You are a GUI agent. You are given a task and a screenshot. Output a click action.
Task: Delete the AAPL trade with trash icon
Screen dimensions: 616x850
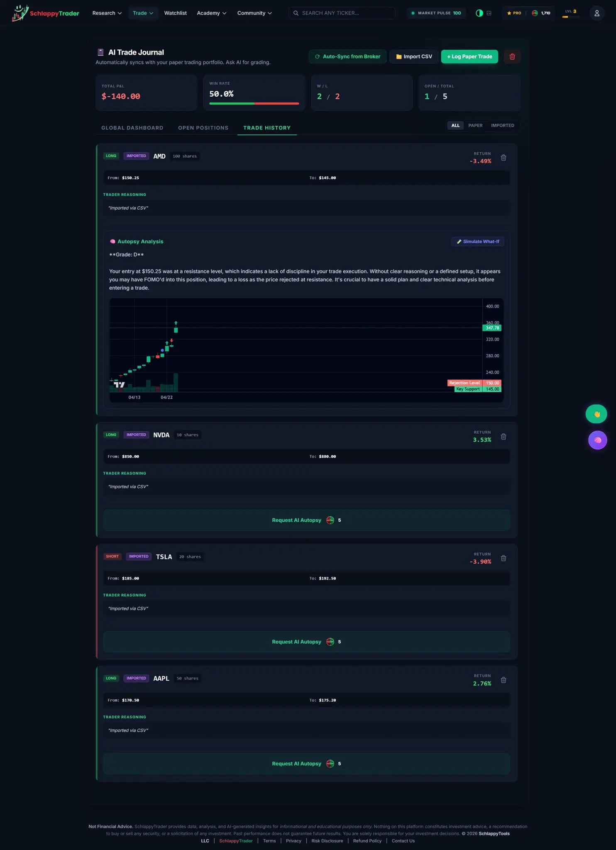pyautogui.click(x=504, y=680)
